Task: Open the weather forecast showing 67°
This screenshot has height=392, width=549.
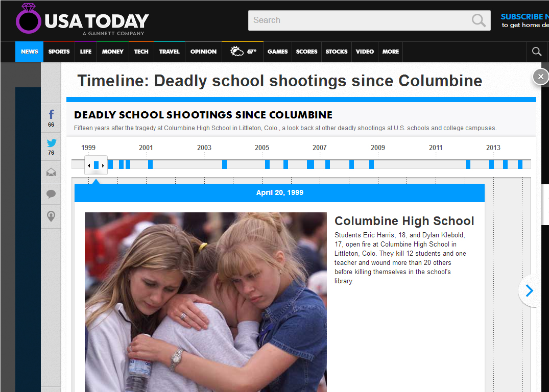Action: (243, 52)
